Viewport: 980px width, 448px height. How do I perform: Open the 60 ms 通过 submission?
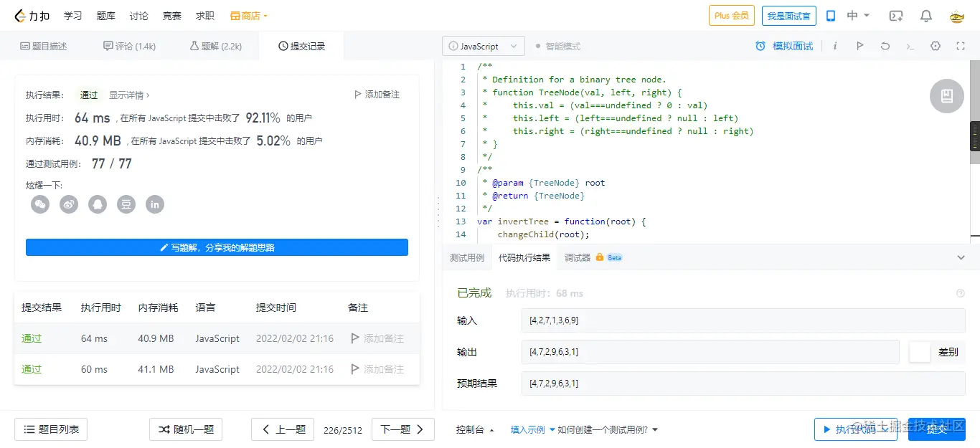coord(32,369)
